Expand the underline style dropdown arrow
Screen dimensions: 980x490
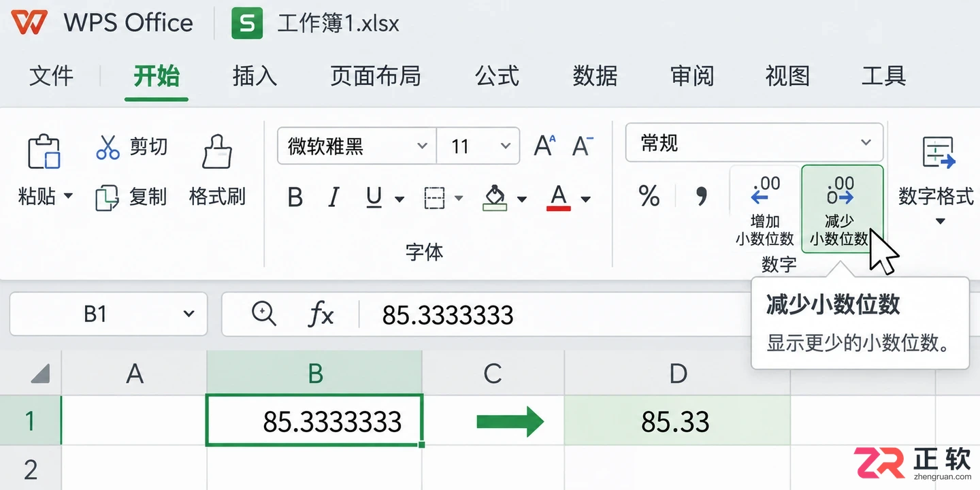(x=399, y=199)
